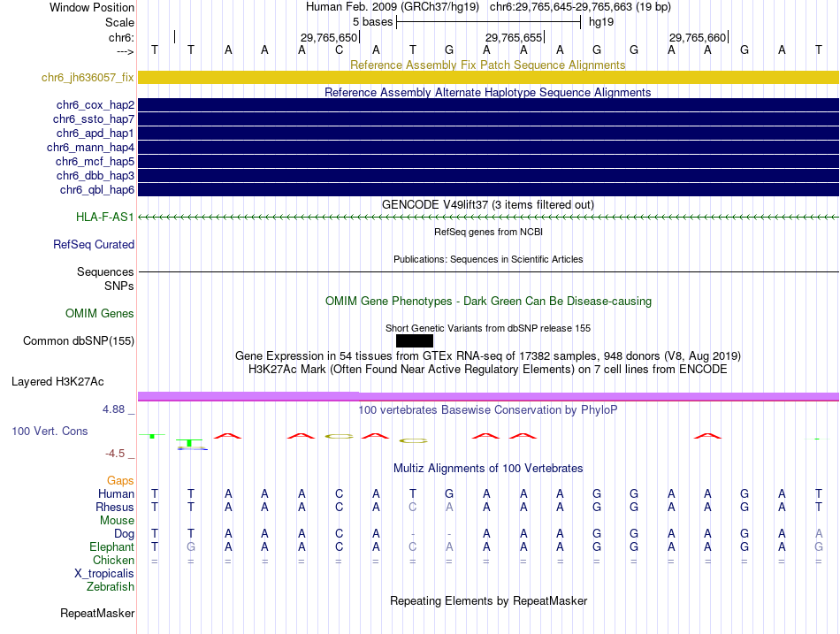Open the OMIM Genes track label

[x=100, y=314]
